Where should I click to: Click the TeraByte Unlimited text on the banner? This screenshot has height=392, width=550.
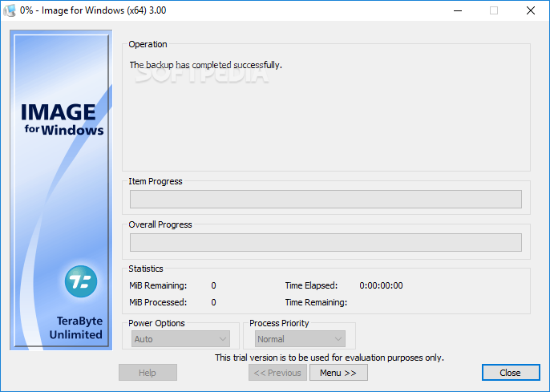pyautogui.click(x=76, y=328)
